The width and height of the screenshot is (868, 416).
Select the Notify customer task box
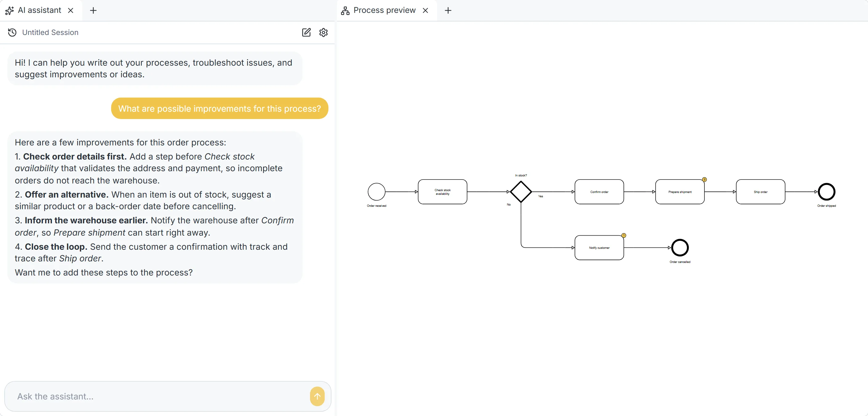[599, 248]
